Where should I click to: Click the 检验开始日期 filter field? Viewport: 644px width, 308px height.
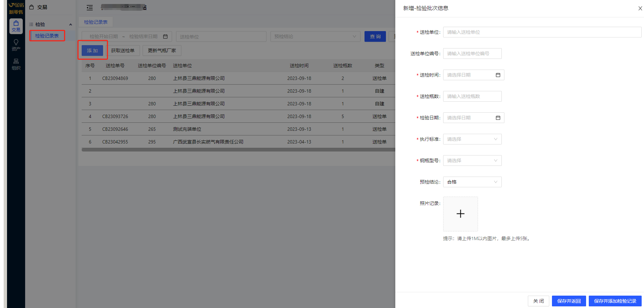pyautogui.click(x=104, y=36)
